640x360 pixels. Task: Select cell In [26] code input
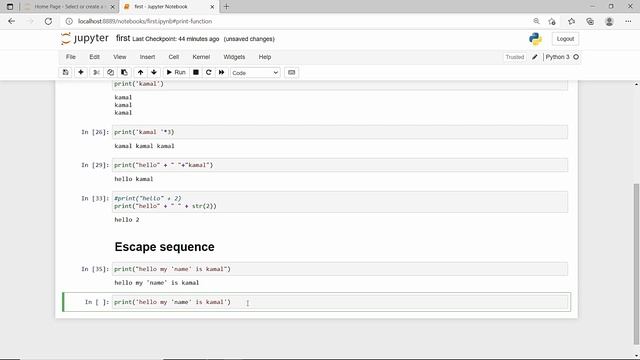340,132
